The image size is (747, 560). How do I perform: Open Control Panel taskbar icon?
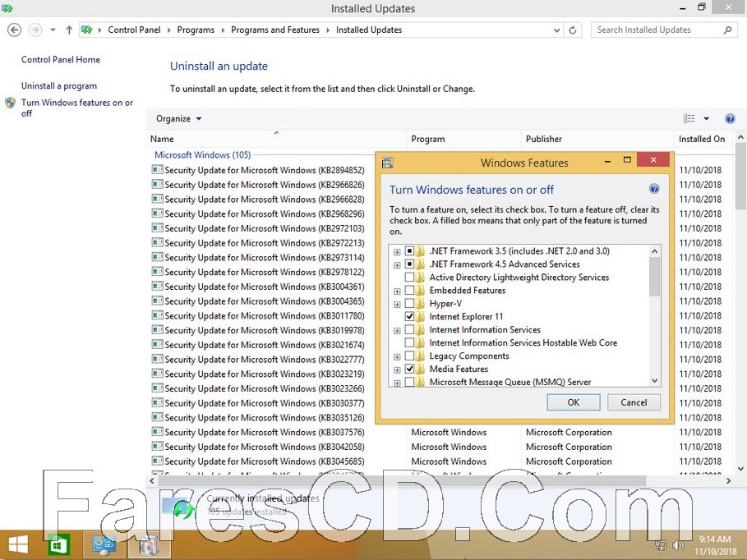click(104, 545)
